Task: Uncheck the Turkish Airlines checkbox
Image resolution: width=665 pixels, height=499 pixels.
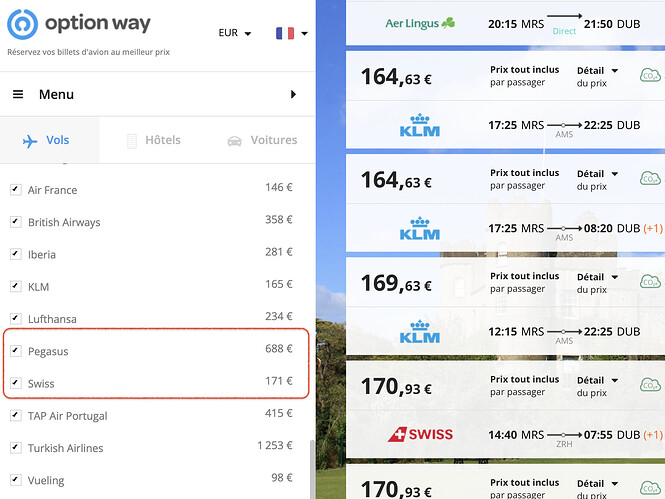Action: pyautogui.click(x=16, y=447)
